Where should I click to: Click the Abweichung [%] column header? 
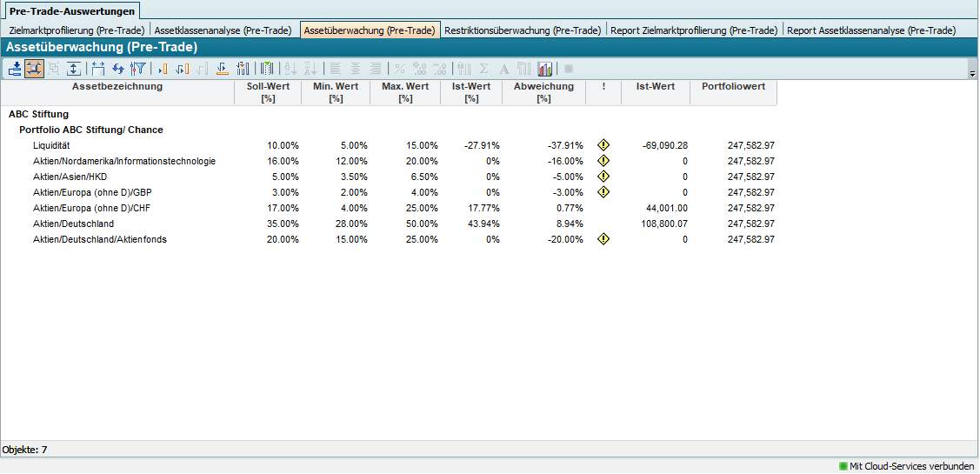click(543, 92)
